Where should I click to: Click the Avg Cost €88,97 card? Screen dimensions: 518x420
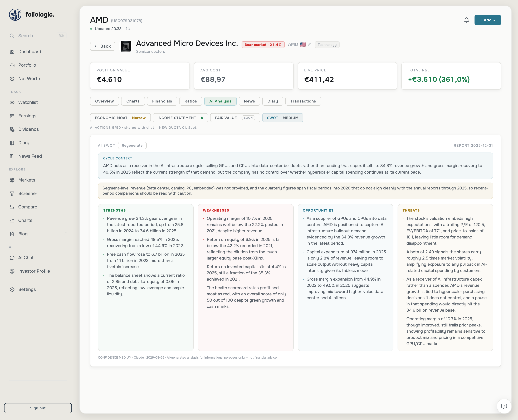coord(244,76)
